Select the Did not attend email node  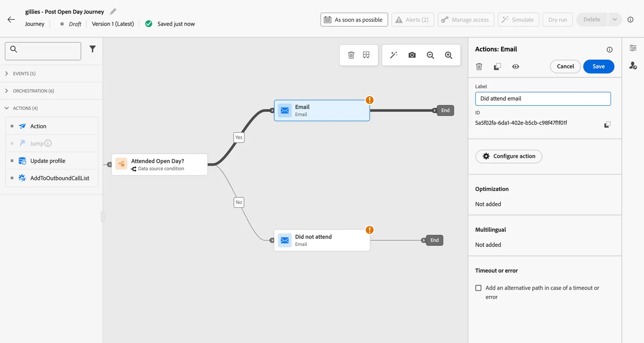[322, 240]
